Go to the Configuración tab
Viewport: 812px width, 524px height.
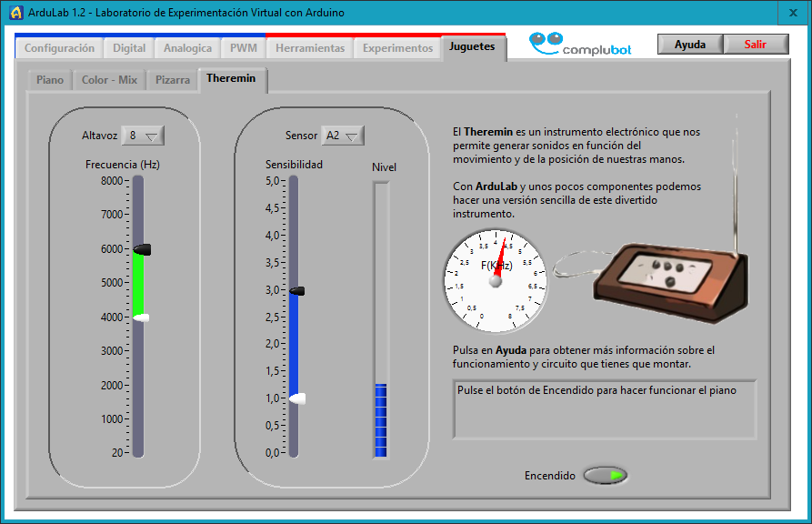[x=59, y=48]
